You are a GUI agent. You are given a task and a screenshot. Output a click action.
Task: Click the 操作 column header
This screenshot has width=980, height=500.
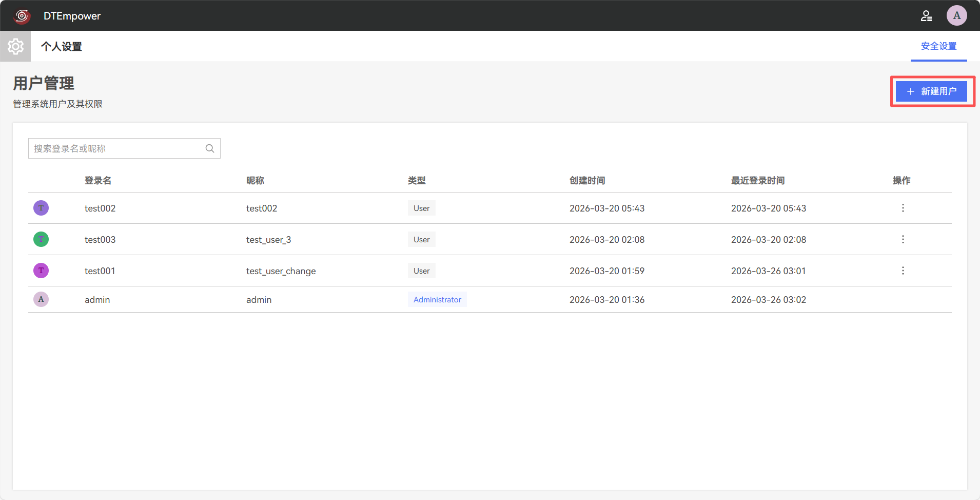(x=901, y=180)
